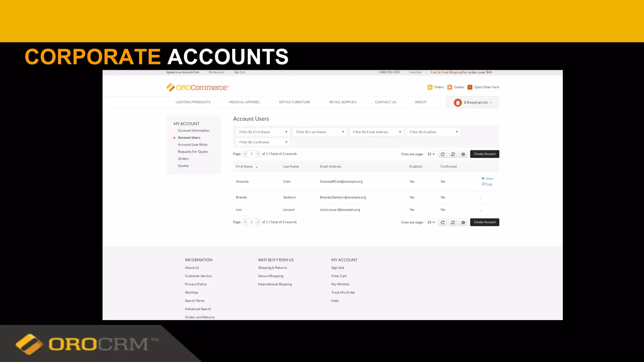Open Medical Apparel menu
Screen dimensions: 644x362
(245, 102)
